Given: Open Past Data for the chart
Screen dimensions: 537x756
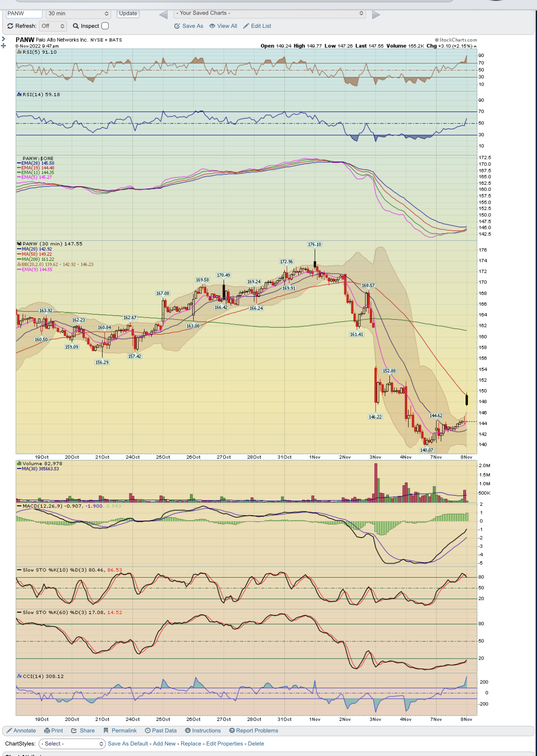Looking at the screenshot, I should coord(161,731).
